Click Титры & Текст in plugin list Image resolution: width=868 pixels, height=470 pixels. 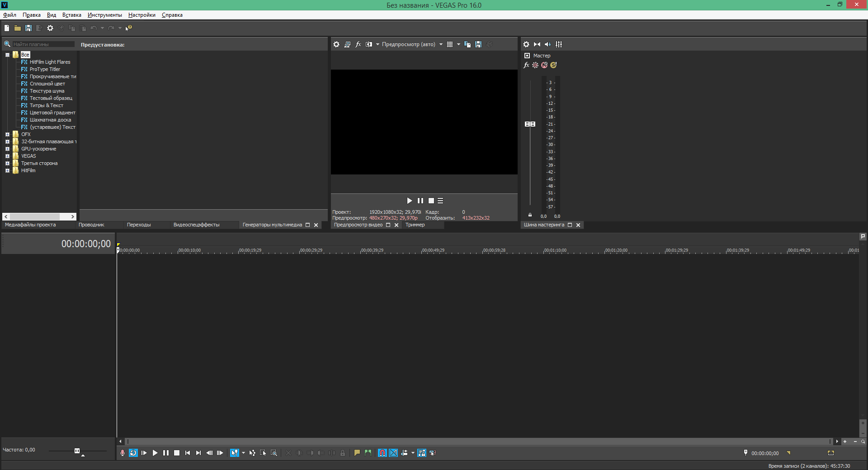[x=46, y=105]
